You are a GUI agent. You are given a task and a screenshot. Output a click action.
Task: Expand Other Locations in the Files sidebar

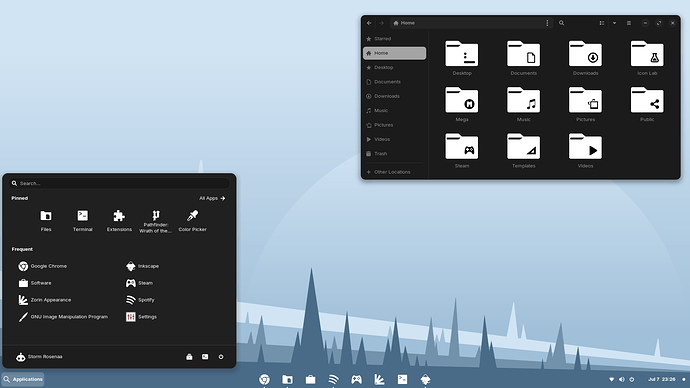point(394,172)
